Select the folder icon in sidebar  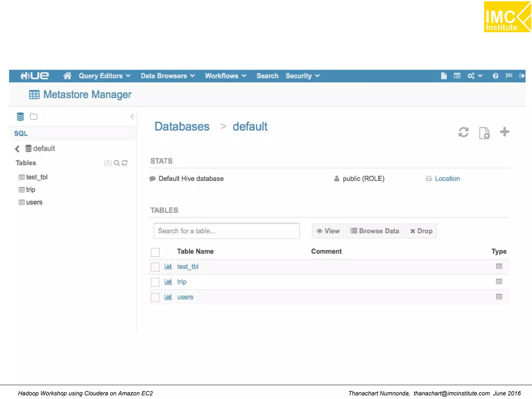pyautogui.click(x=34, y=116)
